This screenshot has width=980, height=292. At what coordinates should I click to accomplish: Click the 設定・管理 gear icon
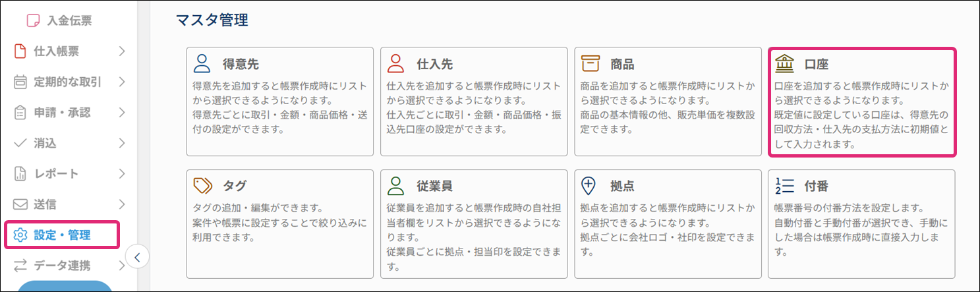(x=20, y=235)
